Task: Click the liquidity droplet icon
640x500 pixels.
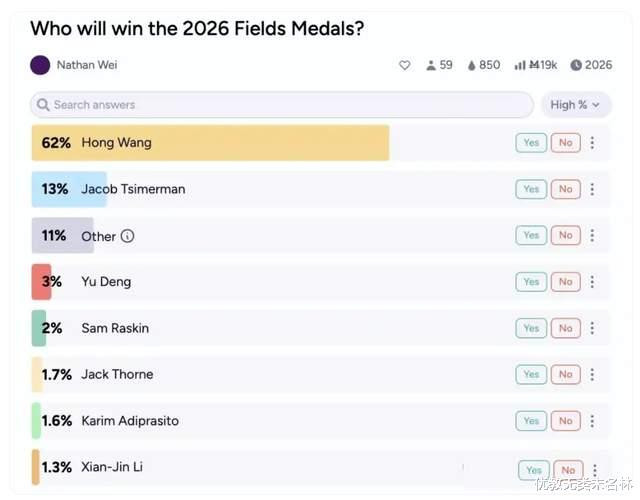Action: pos(471,65)
